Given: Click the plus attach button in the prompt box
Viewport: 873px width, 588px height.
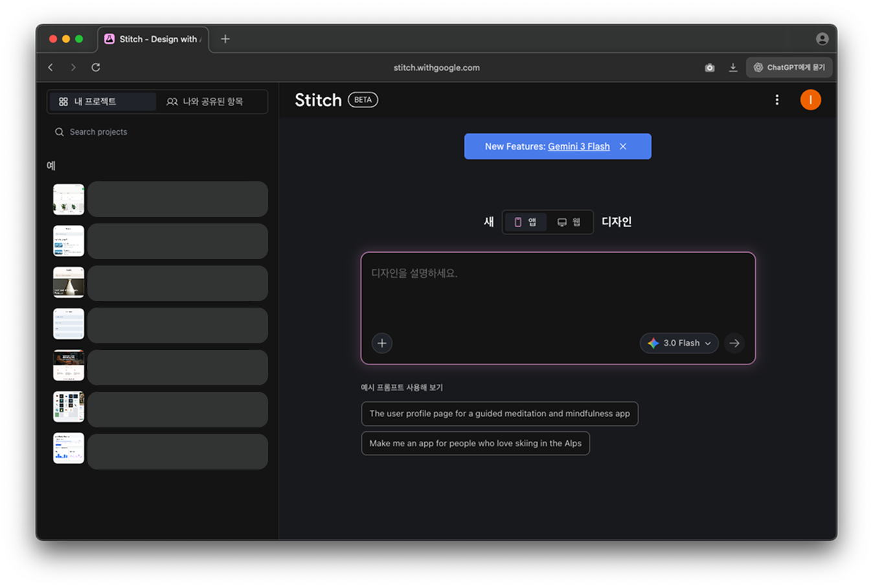Looking at the screenshot, I should [382, 343].
